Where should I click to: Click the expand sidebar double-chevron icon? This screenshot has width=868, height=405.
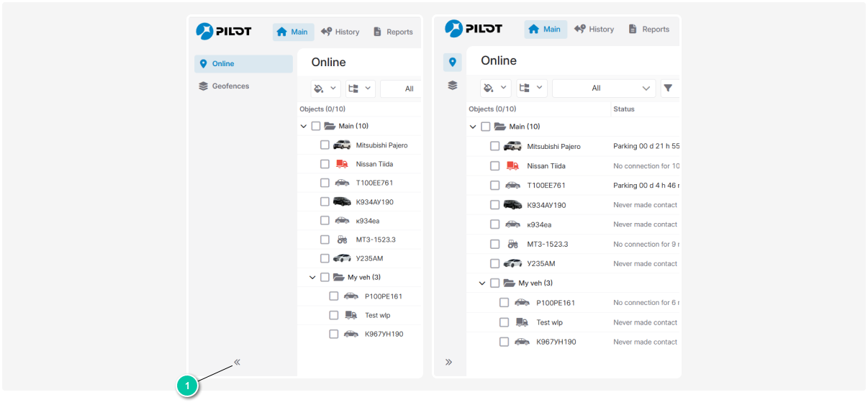coord(448,362)
